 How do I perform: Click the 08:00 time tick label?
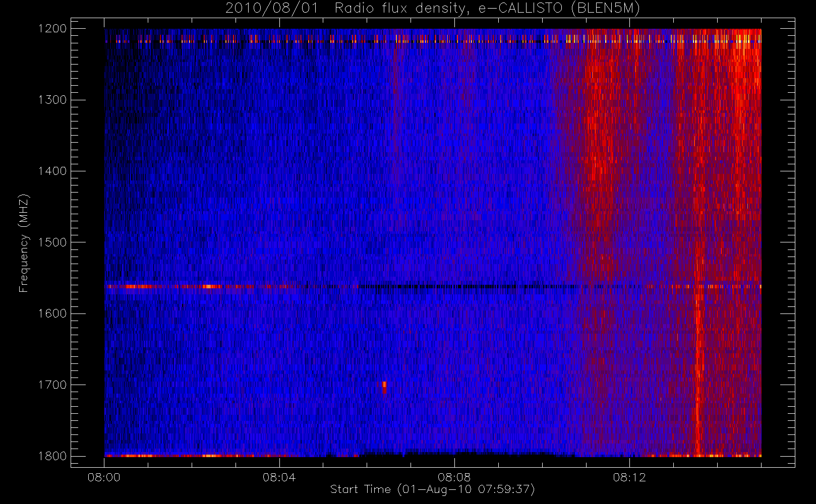tap(104, 477)
